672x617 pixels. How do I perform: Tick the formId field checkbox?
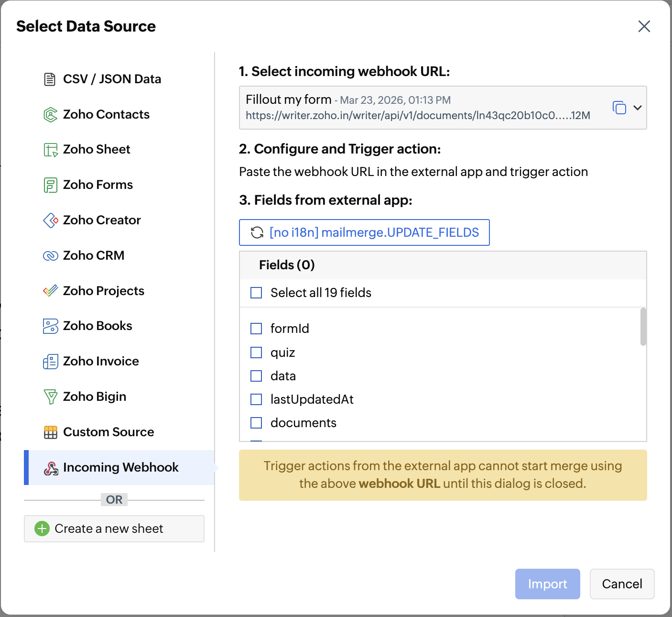click(256, 329)
